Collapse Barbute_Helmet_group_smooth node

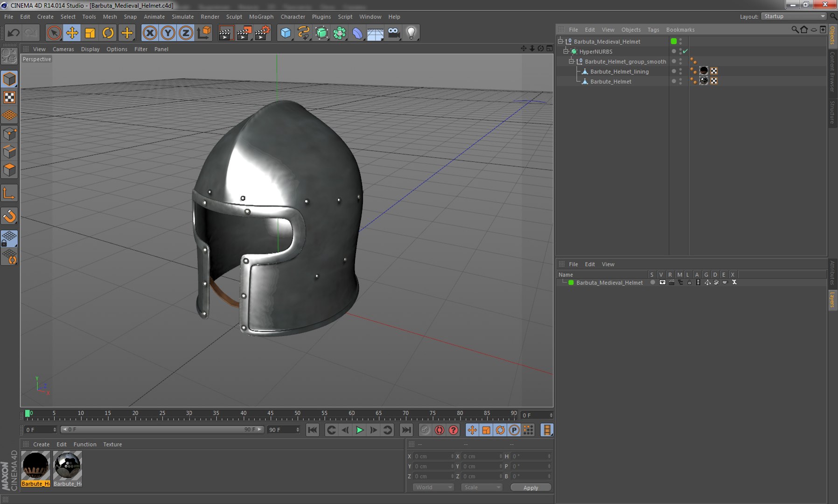571,61
